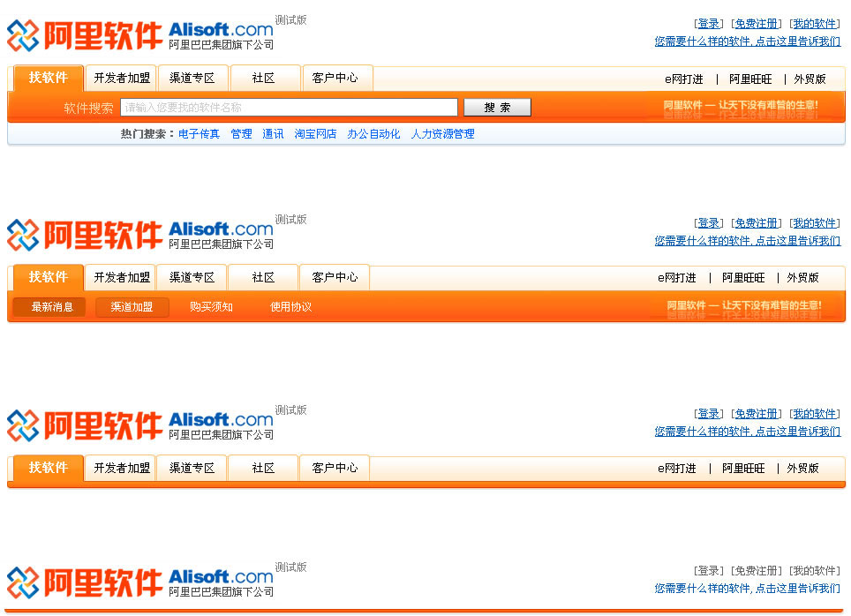The height and width of the screenshot is (616, 851).
Task: Select the 渠道加盟 sub-menu item
Action: click(132, 306)
